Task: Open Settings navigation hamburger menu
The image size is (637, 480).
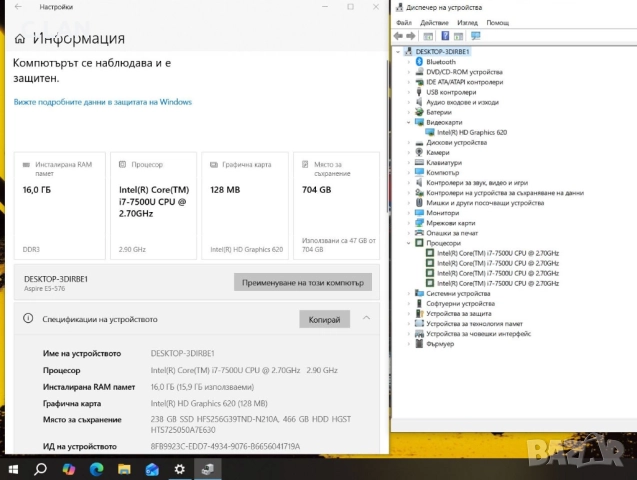Action: 19,39
